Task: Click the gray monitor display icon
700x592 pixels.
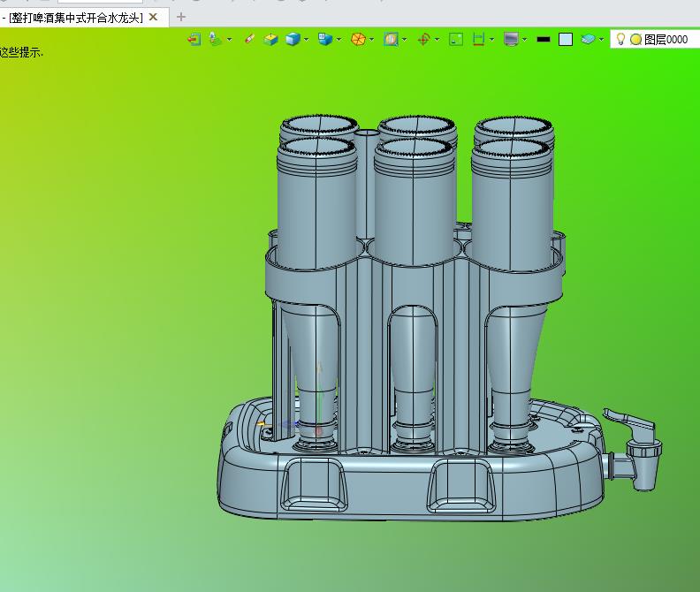Action: [511, 39]
